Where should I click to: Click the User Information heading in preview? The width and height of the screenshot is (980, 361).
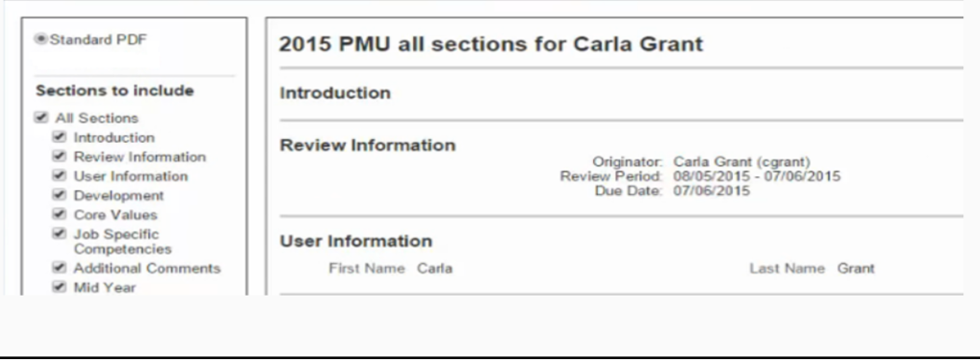(355, 241)
